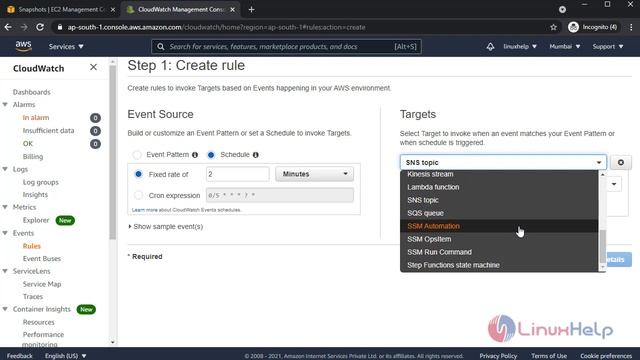Bookmark the page with the star icon
The width and height of the screenshot is (640, 360).
pos(553,27)
